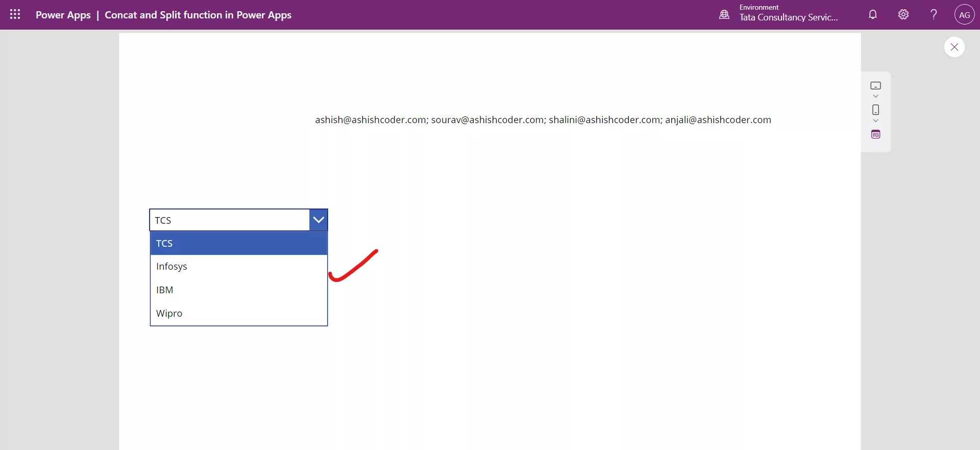Click the email addresses label text
Image resolution: width=980 pixels, height=450 pixels.
click(543, 120)
